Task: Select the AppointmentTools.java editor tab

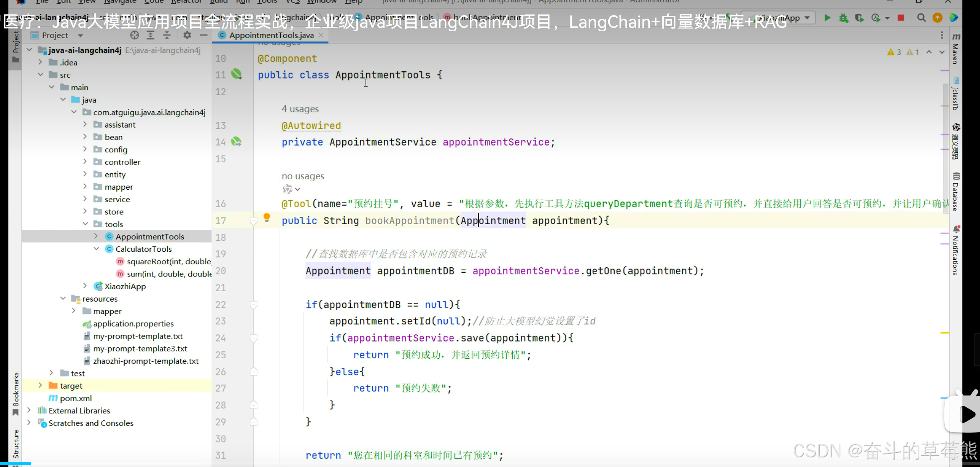Action: click(271, 35)
